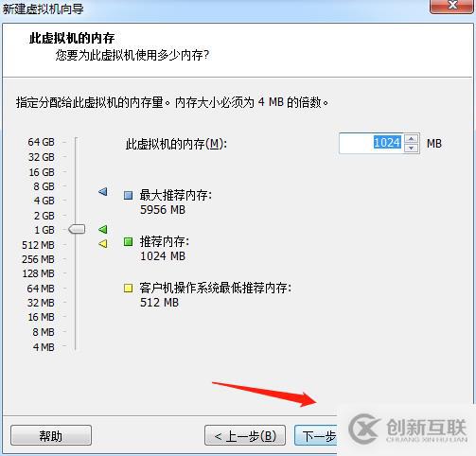The height and width of the screenshot is (456, 476).
Task: Click the yellow legend square for 客户机操作系统最低推荐内存
Action: point(128,288)
